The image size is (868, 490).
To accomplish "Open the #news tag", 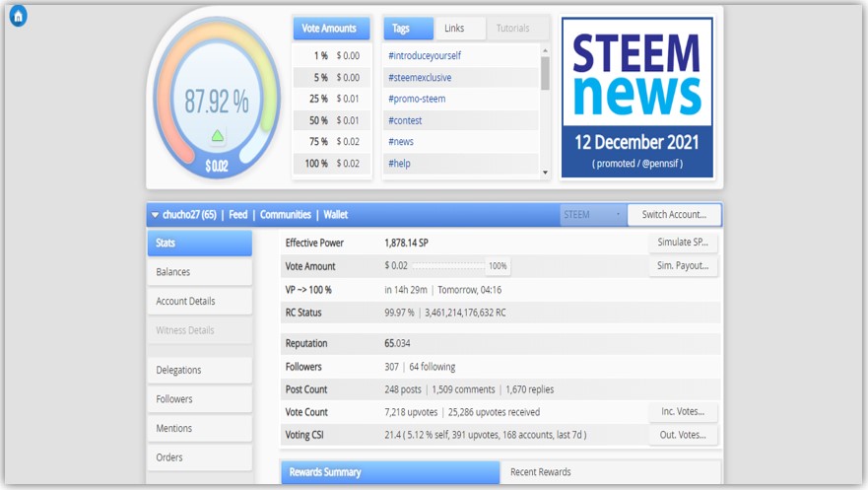I will pyautogui.click(x=401, y=142).
